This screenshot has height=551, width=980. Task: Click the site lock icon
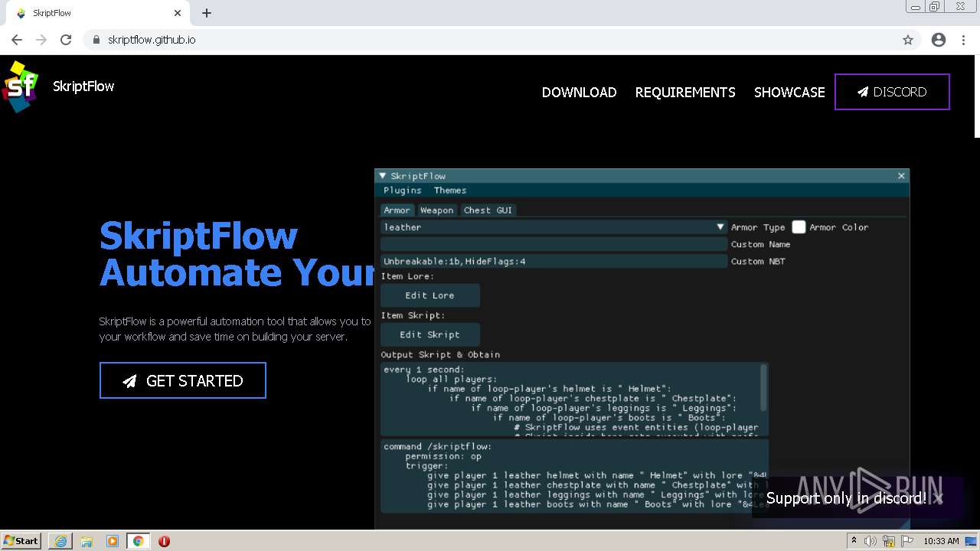[x=96, y=40]
